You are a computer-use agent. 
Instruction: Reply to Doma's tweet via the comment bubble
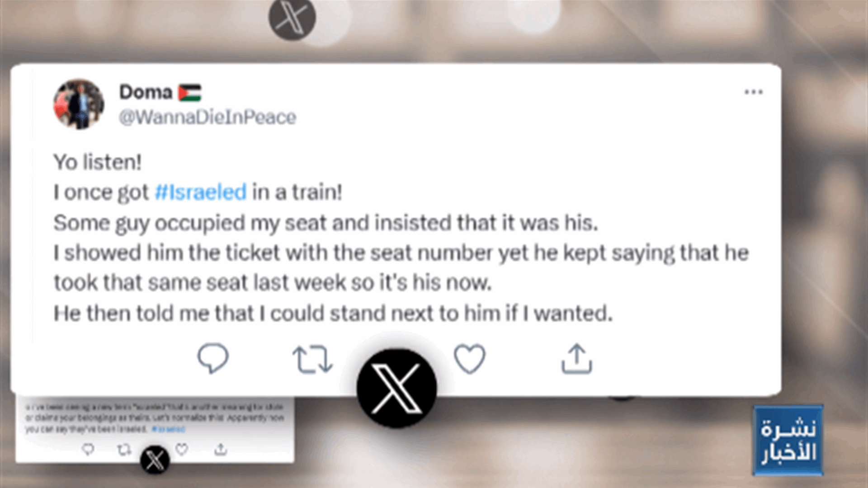click(213, 359)
